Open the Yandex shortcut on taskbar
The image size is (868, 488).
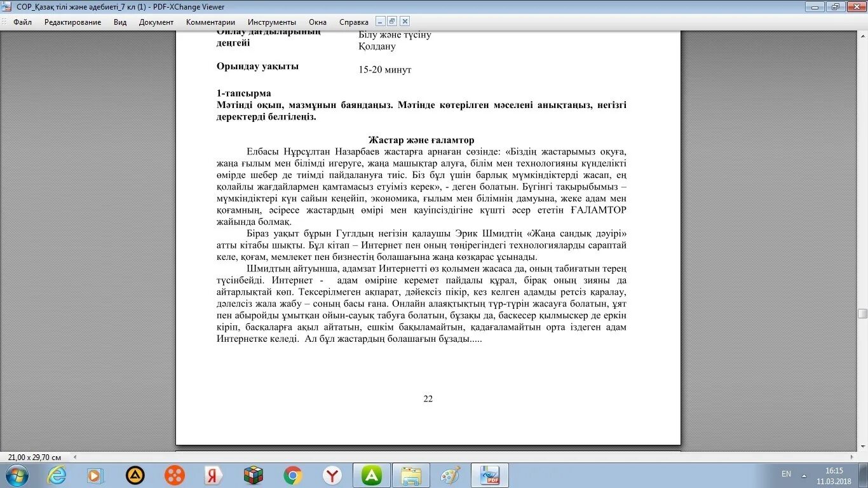[214, 475]
